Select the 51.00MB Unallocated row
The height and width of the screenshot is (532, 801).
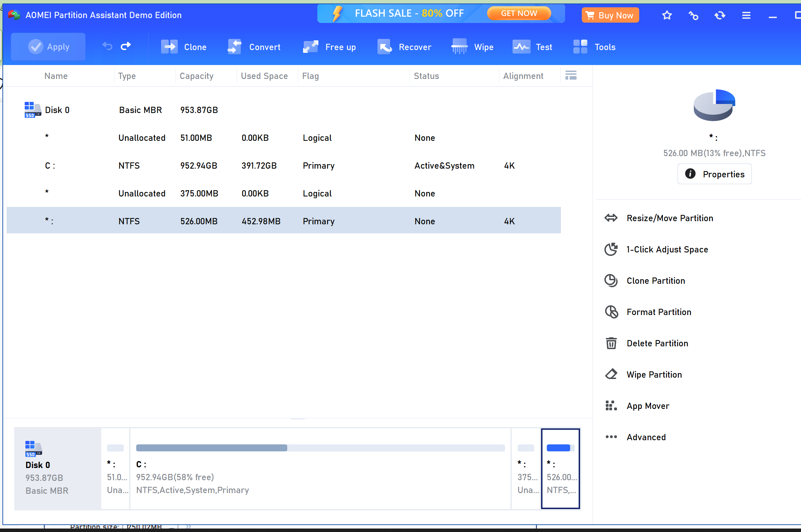pyautogui.click(x=284, y=138)
